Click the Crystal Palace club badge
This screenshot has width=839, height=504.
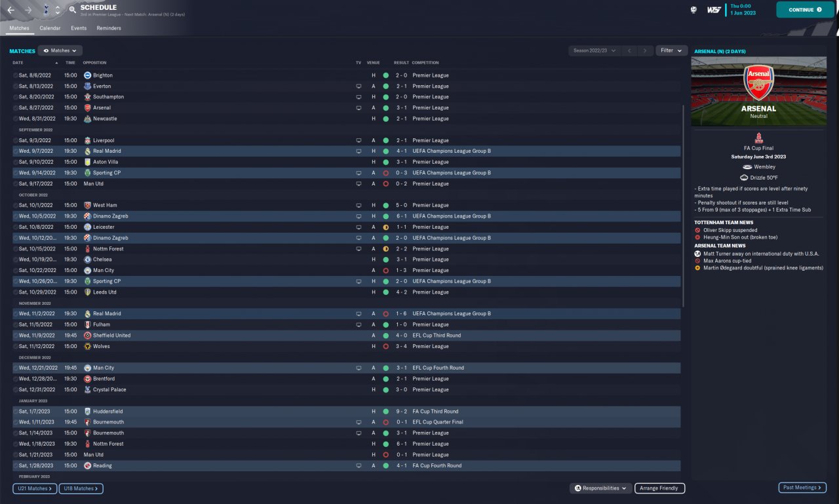pyautogui.click(x=87, y=389)
